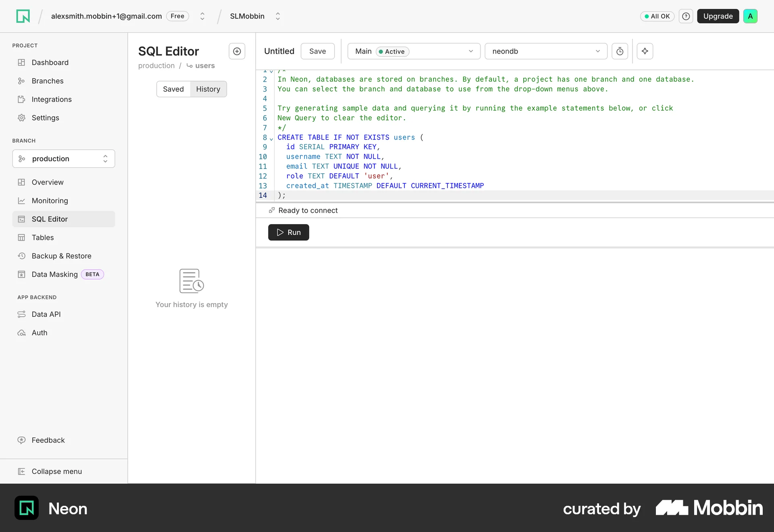
Task: Open the neondb database dropdown
Action: [x=546, y=51]
